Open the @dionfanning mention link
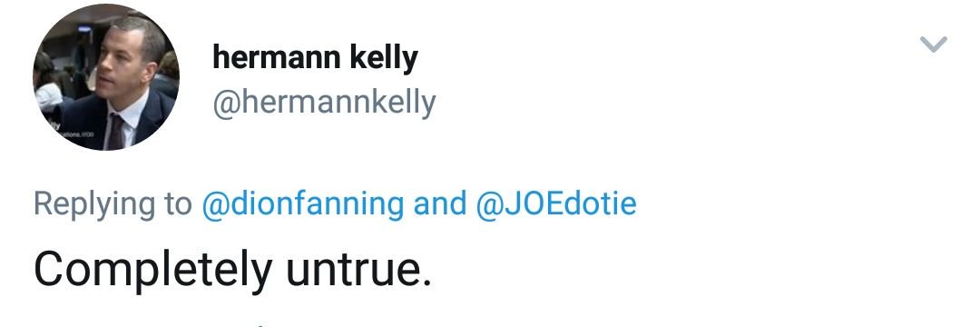This screenshot has height=327, width=980. (x=303, y=203)
